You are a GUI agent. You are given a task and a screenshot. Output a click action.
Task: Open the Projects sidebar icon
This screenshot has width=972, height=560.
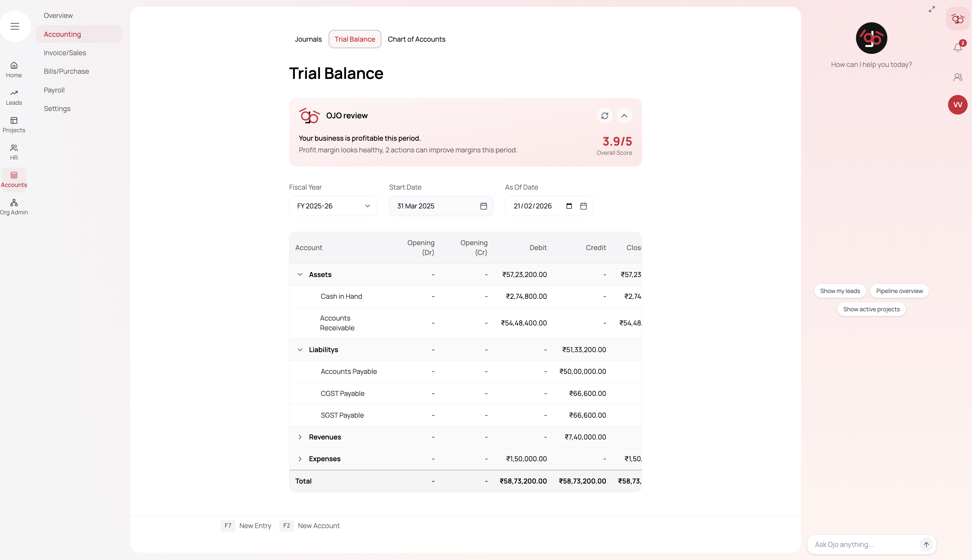[14, 125]
